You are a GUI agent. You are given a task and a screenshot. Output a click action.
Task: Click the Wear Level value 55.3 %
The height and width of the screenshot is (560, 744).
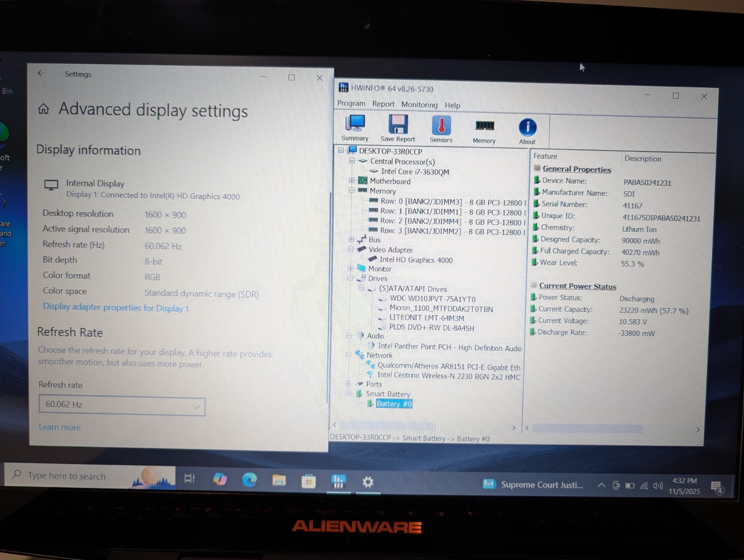tap(632, 264)
